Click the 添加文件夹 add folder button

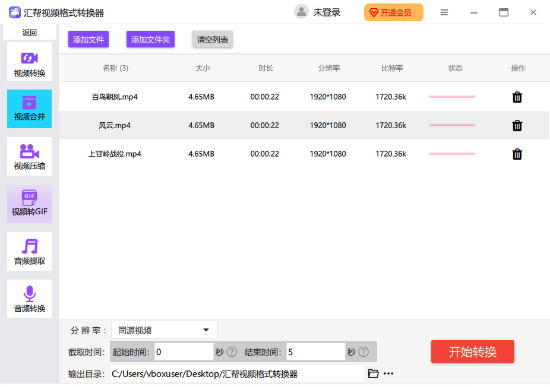pyautogui.click(x=150, y=39)
